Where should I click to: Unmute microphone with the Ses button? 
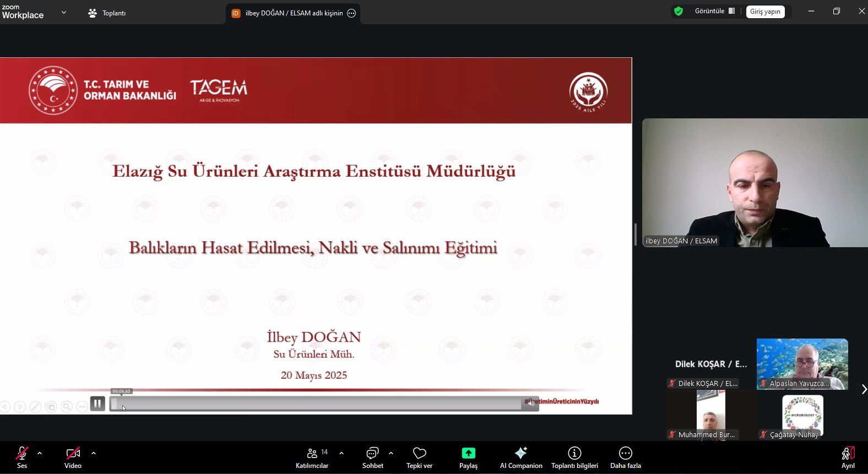coord(22,457)
